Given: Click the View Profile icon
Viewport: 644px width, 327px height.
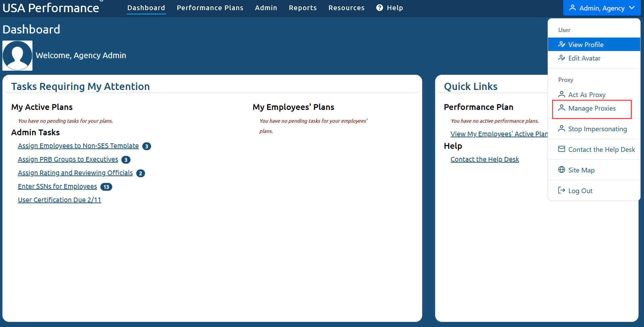Looking at the screenshot, I should 562,44.
